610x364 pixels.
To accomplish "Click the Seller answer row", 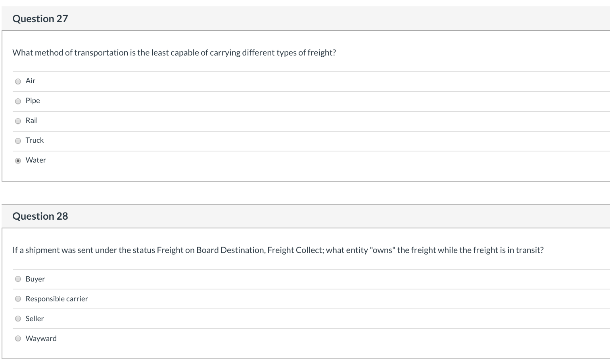I will tap(35, 318).
